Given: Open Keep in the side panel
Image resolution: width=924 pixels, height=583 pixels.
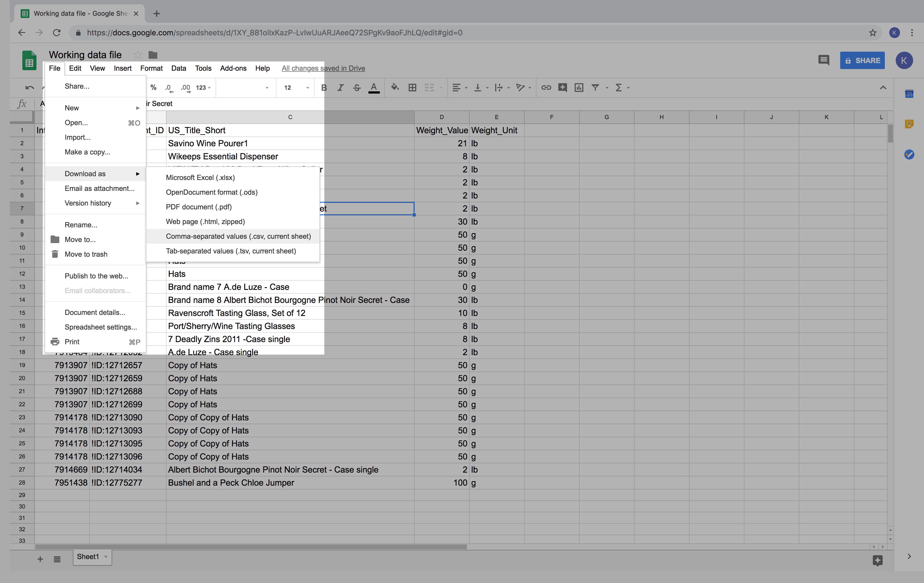Looking at the screenshot, I should tap(909, 124).
